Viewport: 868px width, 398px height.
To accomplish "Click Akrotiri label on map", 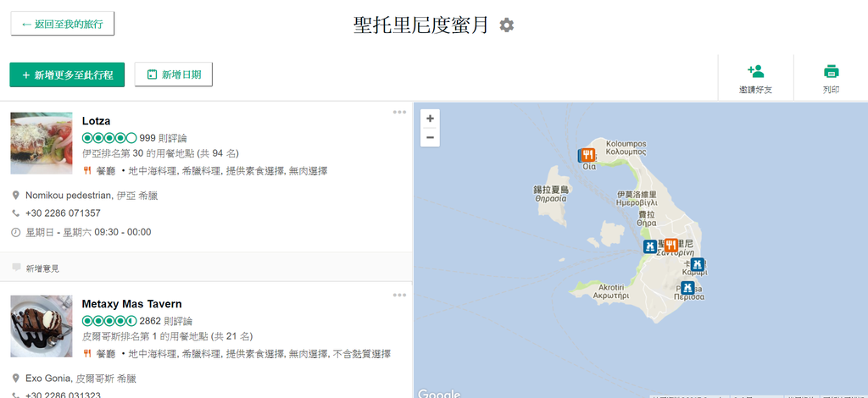I will coord(611,291).
